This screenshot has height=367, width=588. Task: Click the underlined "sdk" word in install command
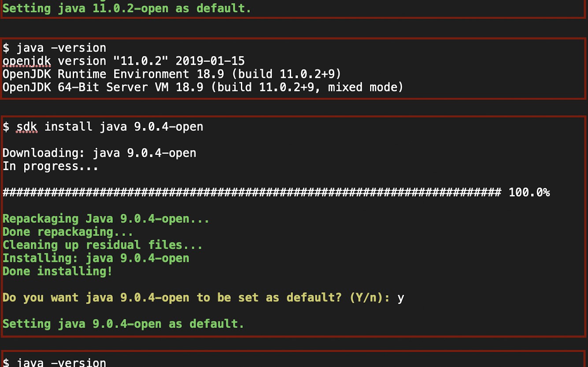click(x=26, y=127)
